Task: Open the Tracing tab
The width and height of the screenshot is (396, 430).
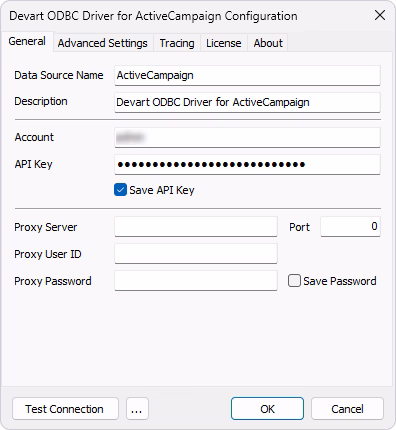Action: 177,43
